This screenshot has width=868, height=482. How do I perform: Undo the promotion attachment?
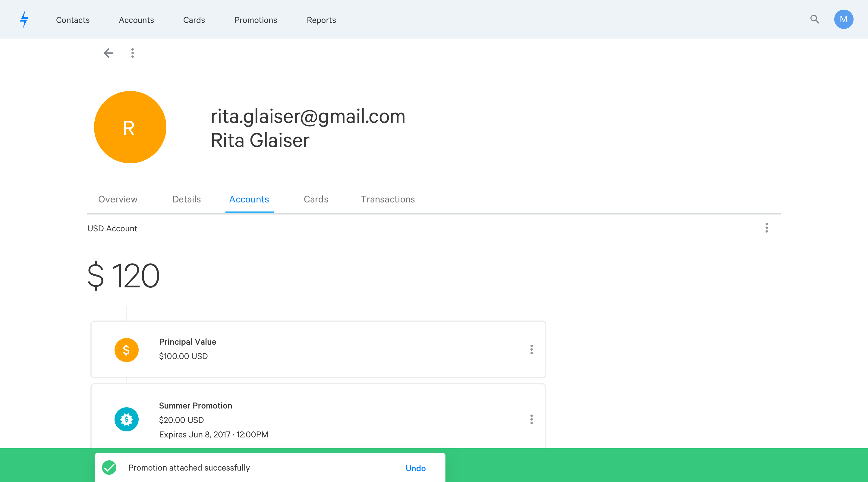click(416, 468)
